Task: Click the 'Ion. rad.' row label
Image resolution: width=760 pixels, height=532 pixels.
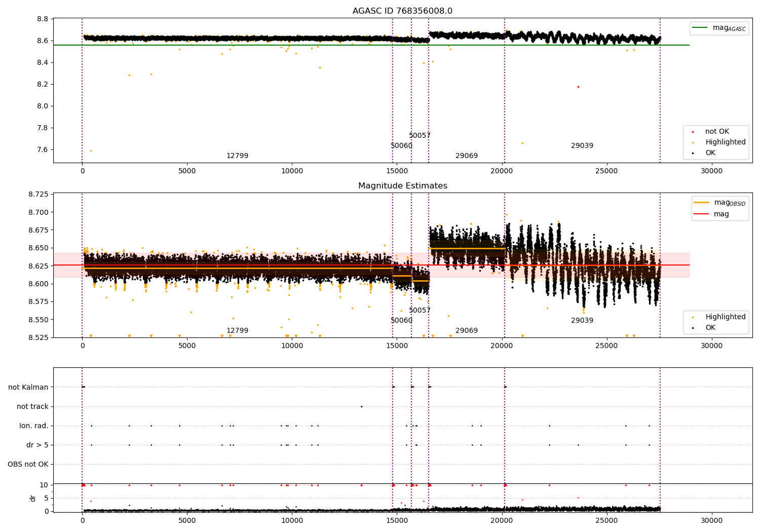Action: point(34,426)
